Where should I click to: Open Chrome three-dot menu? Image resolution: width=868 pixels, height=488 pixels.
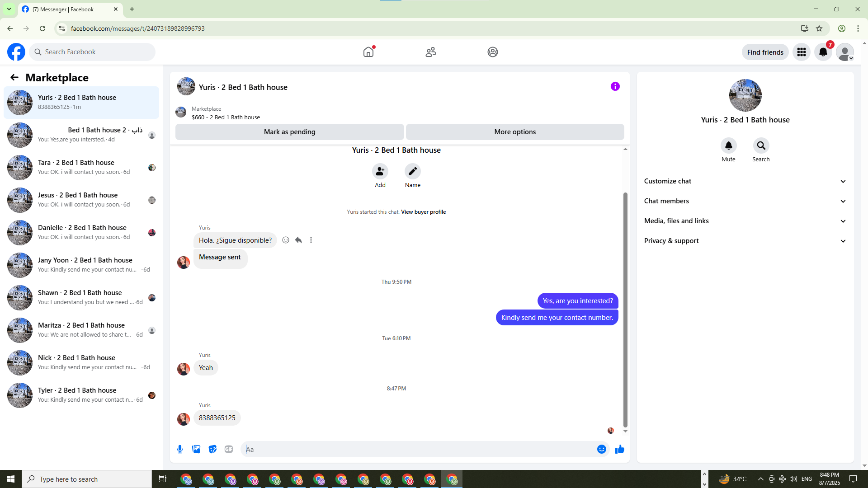pyautogui.click(x=858, y=28)
